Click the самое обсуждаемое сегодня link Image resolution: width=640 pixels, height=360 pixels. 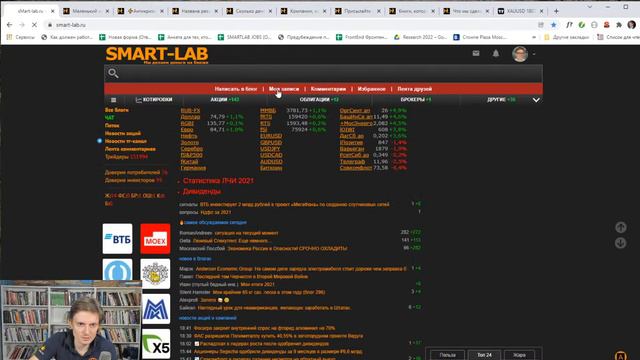point(215,222)
